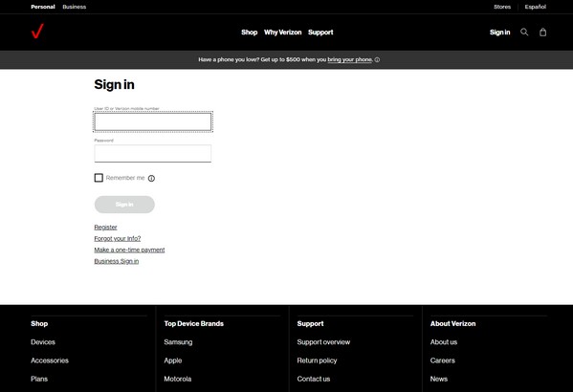Switch to the Personal tab
This screenshot has width=573, height=392.
(43, 7)
